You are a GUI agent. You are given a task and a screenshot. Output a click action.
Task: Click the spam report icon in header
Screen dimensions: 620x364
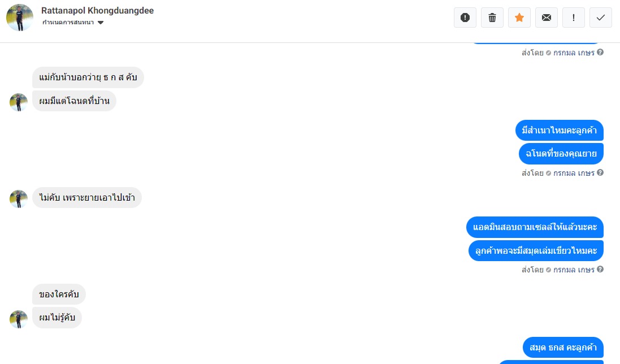point(465,18)
